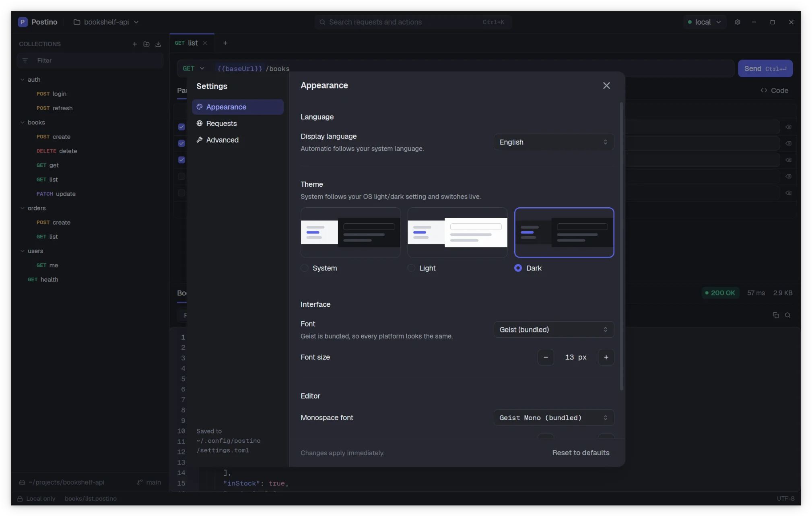Click the new request plus icon in Collections
The image size is (812, 516).
click(x=135, y=44)
